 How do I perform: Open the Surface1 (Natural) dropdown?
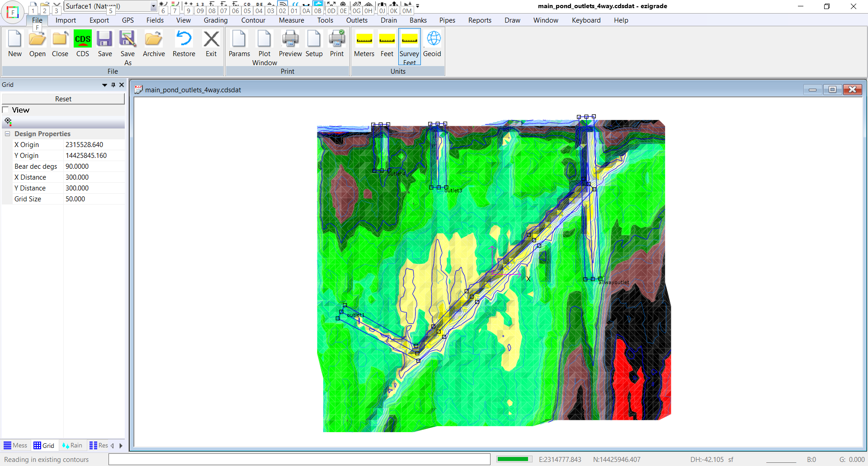click(x=153, y=6)
